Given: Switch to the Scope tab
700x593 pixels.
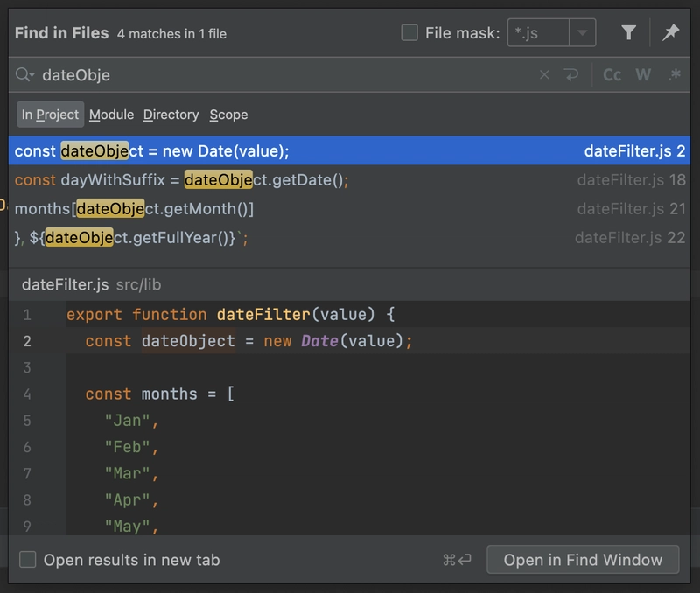Looking at the screenshot, I should pyautogui.click(x=228, y=115).
